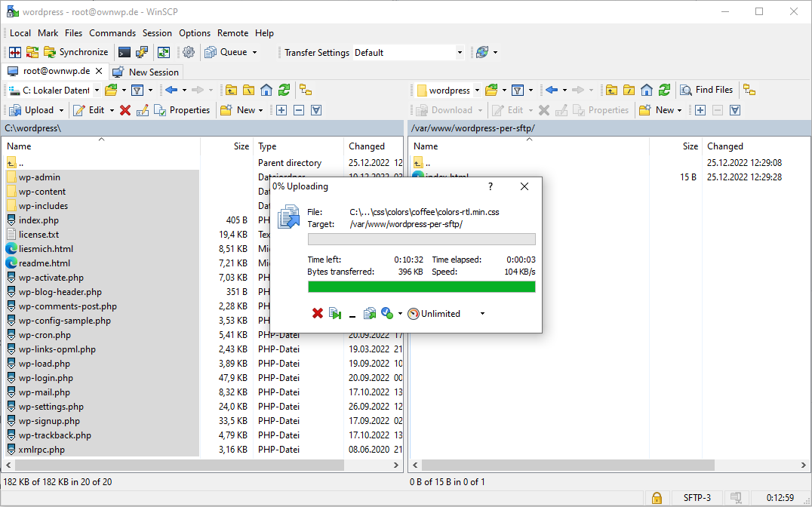This screenshot has height=507, width=812.
Task: Open local Properties
Action: point(182,110)
